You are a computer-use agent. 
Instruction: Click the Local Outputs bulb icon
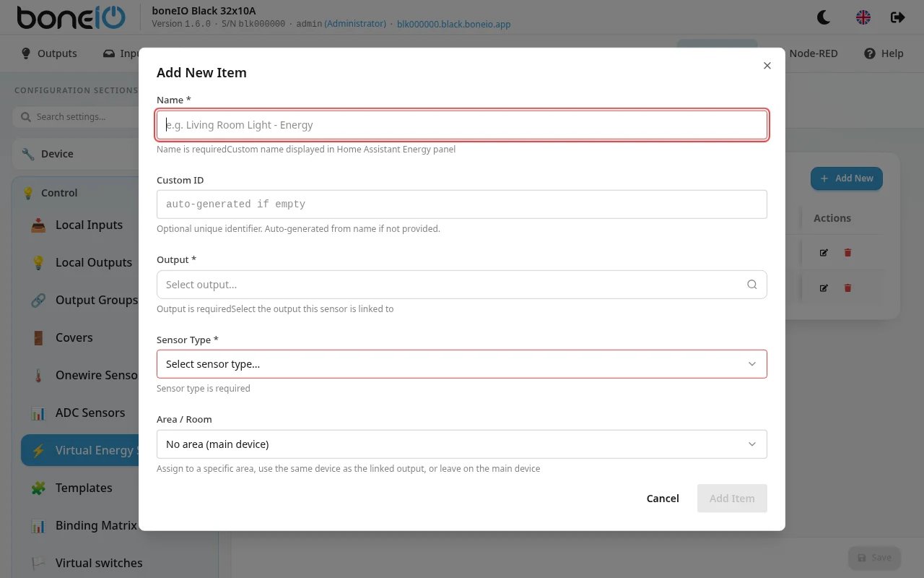click(x=38, y=262)
